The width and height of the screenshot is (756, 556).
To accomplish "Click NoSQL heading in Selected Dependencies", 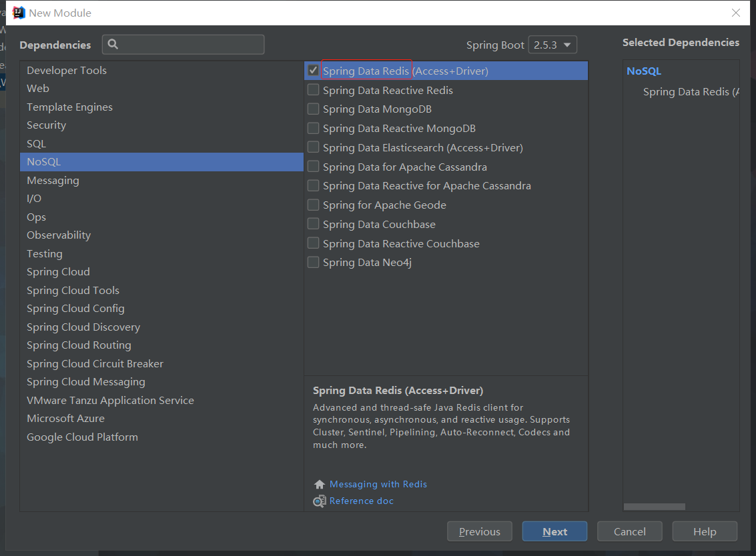I will 644,71.
